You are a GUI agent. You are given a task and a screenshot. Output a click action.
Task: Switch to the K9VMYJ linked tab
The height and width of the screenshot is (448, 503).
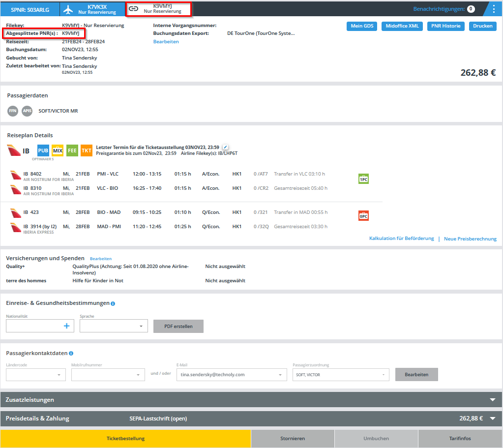click(157, 9)
